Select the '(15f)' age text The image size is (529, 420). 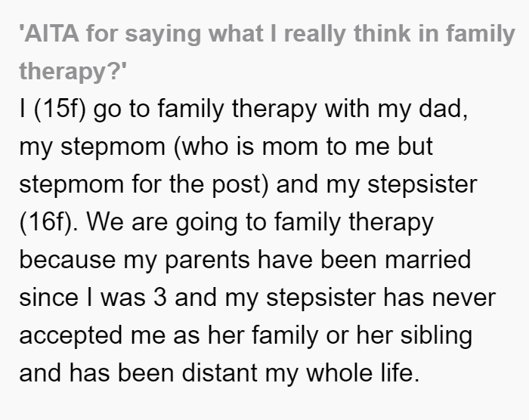[60, 109]
